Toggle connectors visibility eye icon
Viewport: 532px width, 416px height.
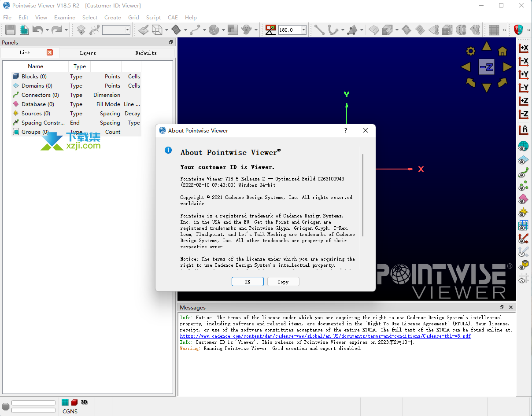click(523, 173)
